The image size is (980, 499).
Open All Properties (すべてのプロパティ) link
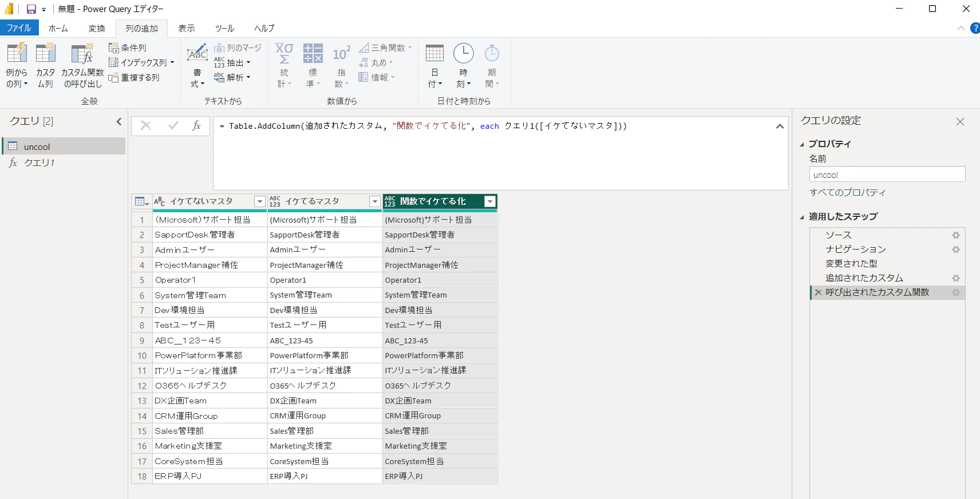tap(848, 192)
